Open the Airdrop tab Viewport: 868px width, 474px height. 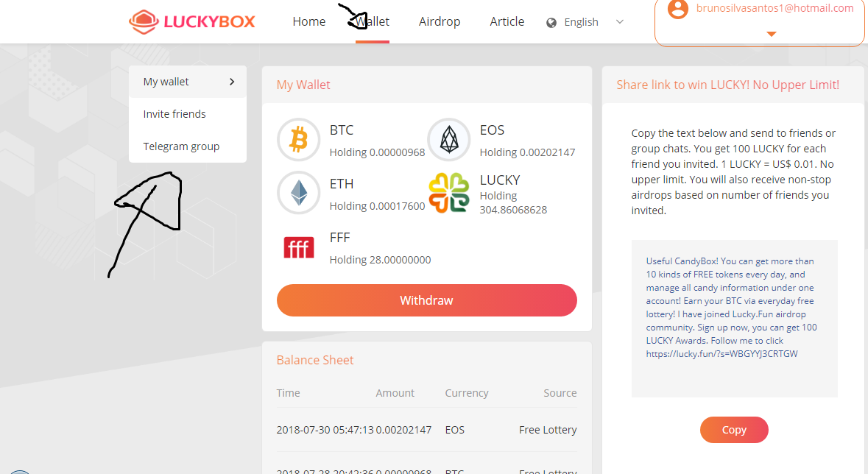[x=440, y=21]
